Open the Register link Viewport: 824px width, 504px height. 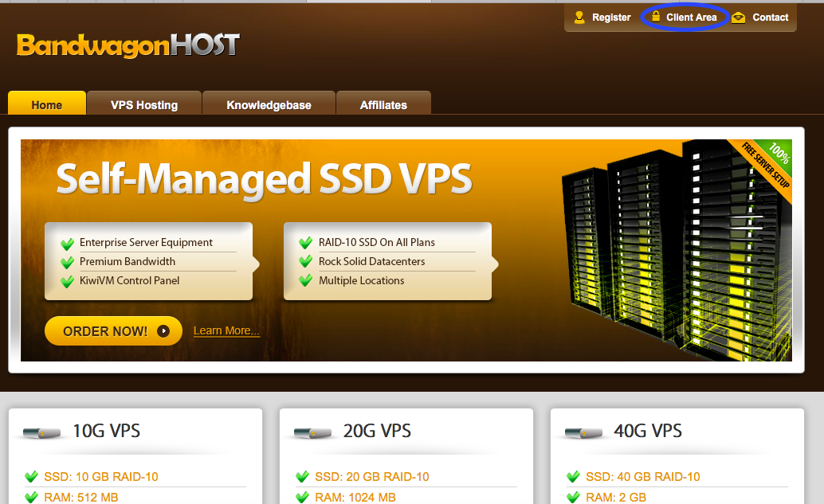point(611,18)
